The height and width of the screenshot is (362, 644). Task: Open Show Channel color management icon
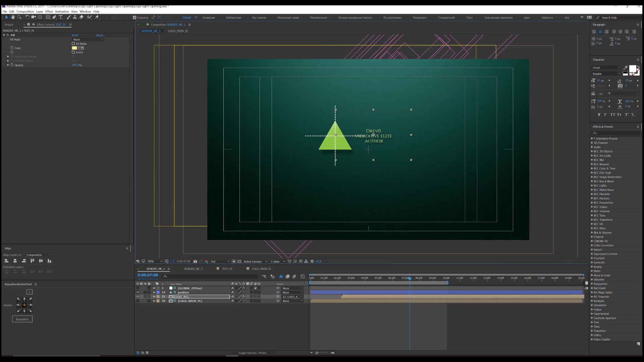click(x=206, y=261)
